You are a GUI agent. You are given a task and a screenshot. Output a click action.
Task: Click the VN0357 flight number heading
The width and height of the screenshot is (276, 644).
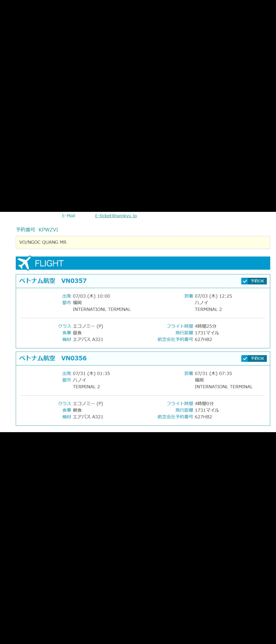click(x=74, y=281)
